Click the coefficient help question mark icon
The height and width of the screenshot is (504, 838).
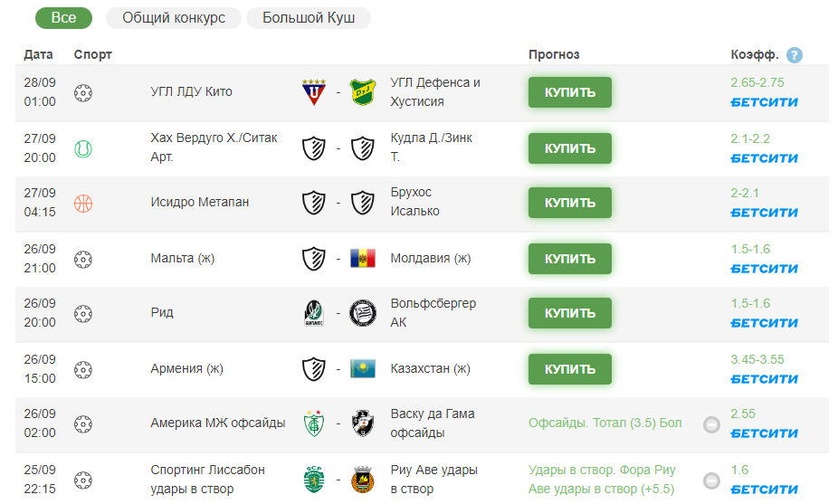795,55
